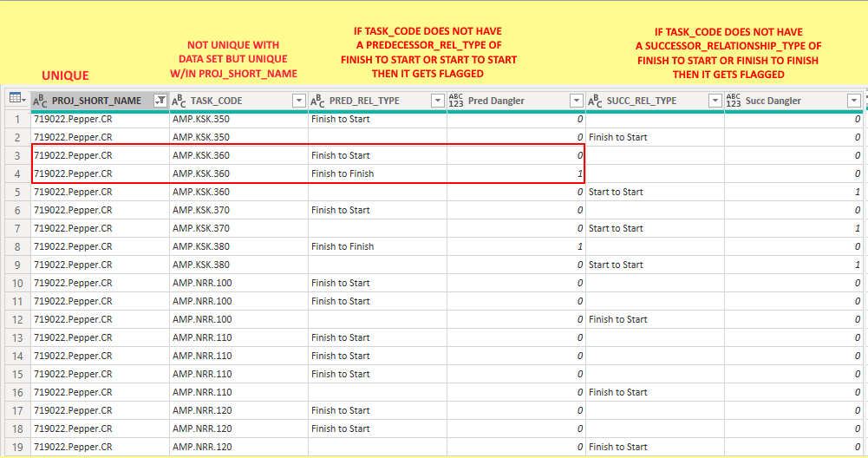Image resolution: width=868 pixels, height=458 pixels.
Task: Click AMP.KSK.370 in row 6
Action: tap(201, 211)
